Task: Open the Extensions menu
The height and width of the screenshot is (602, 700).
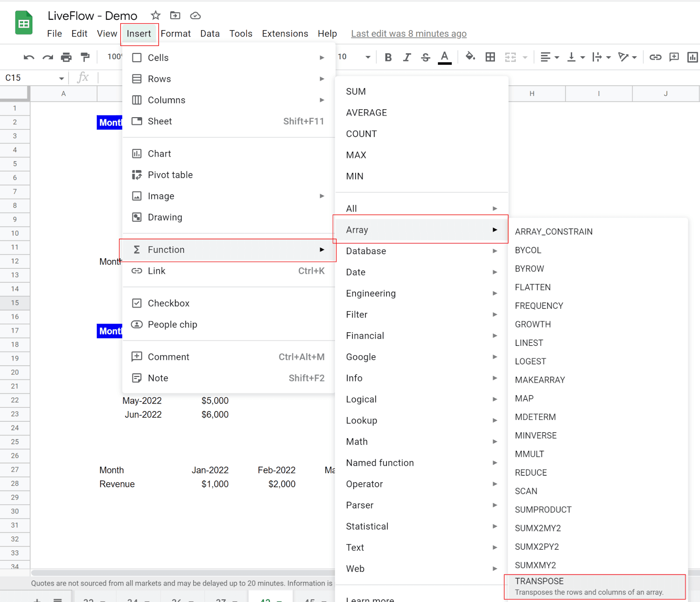Action: [285, 34]
